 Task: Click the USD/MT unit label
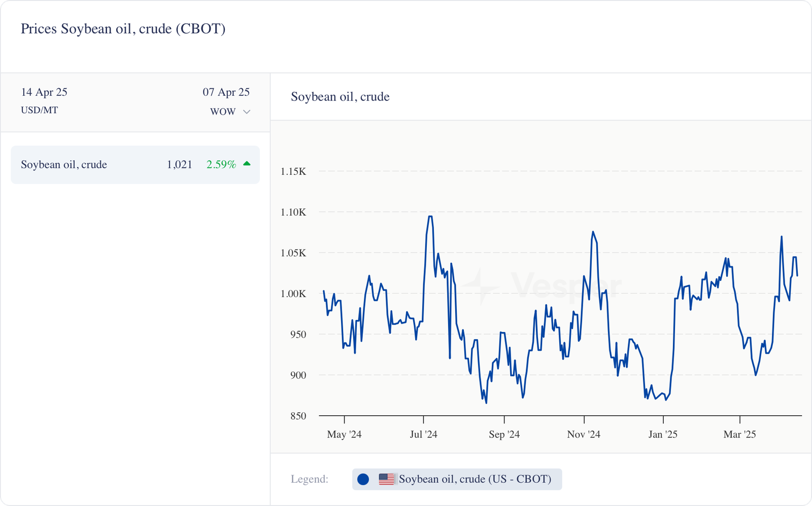click(40, 110)
